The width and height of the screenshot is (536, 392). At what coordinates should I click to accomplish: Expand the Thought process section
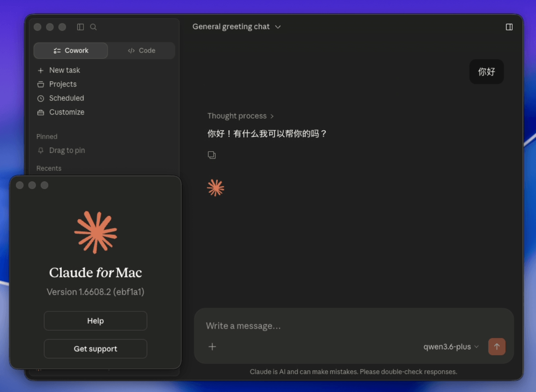(240, 116)
